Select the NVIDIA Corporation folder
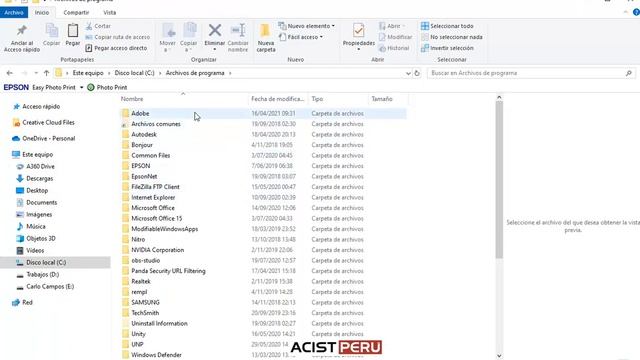The height and width of the screenshot is (360, 640). [158, 250]
